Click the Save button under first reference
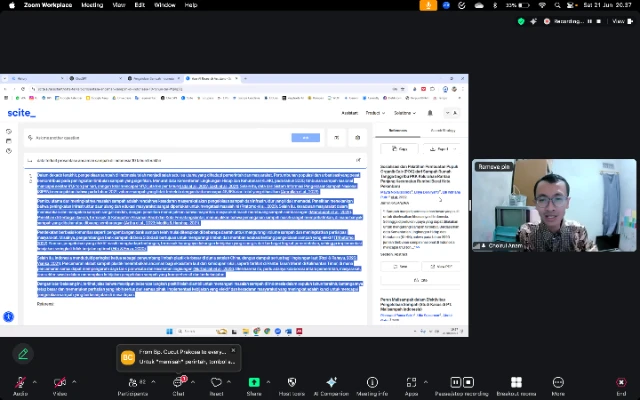Image resolution: width=640 pixels, height=400 pixels. [400, 267]
